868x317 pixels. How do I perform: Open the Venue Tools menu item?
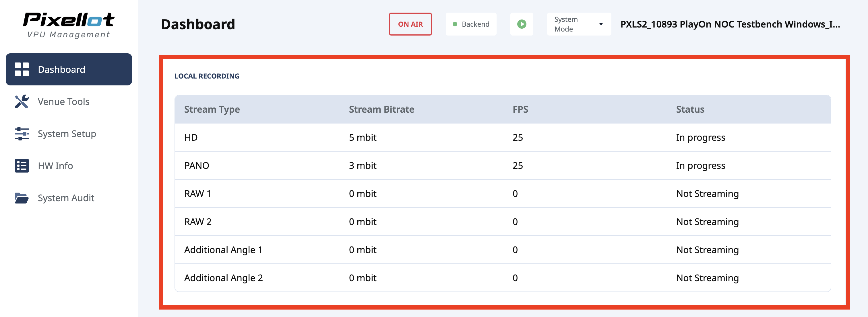pyautogui.click(x=63, y=102)
